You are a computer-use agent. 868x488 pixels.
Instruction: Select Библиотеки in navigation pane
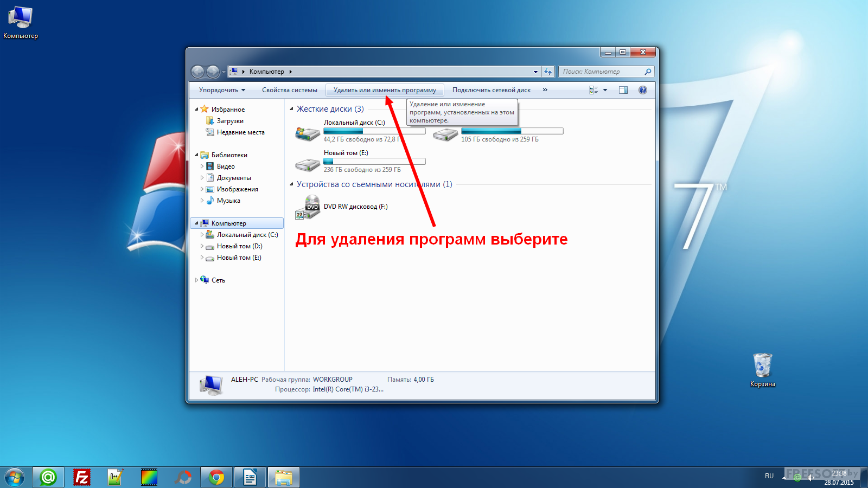point(229,155)
